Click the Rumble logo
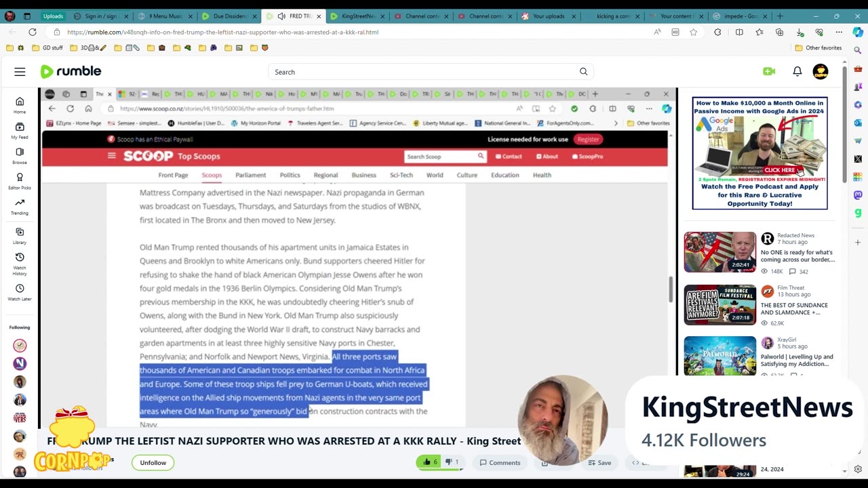This screenshot has height=488, width=868. pos(71,71)
